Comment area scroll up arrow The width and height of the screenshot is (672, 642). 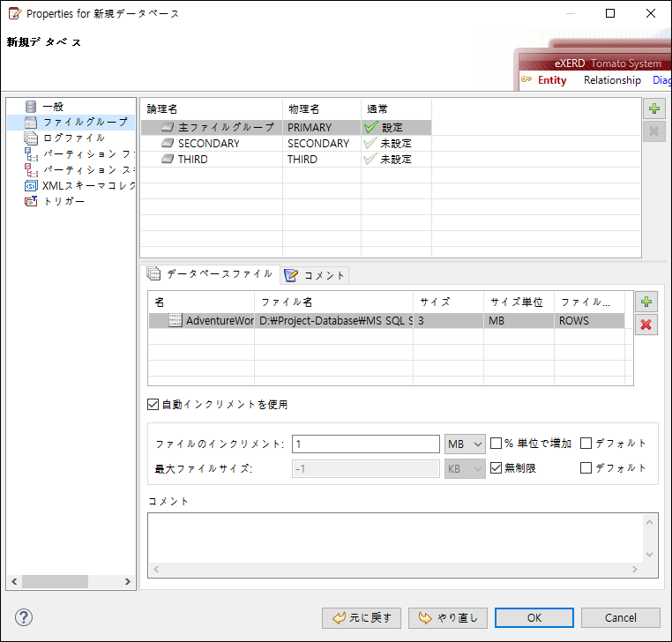649,522
